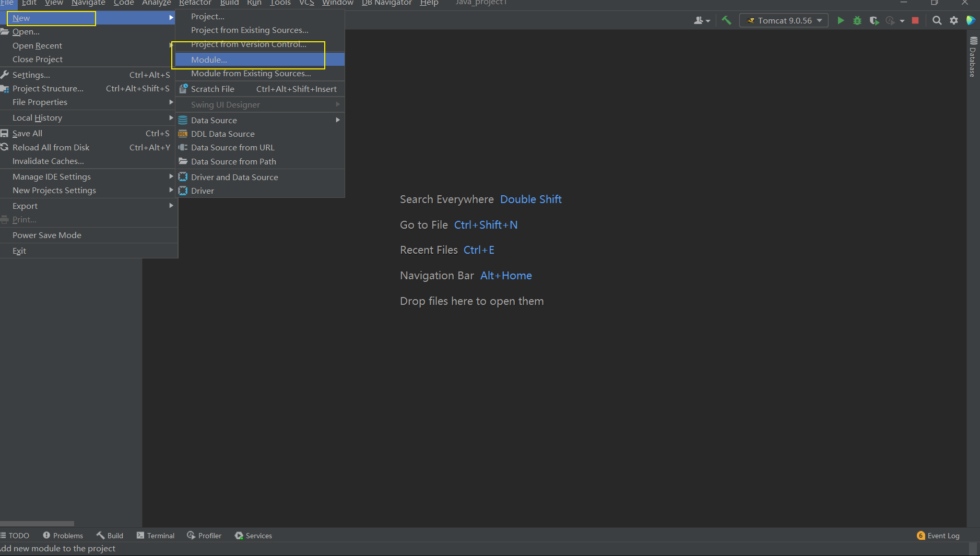Screen dimensions: 980x556
Task: Expand the Data Source submenu arrow
Action: (338, 120)
